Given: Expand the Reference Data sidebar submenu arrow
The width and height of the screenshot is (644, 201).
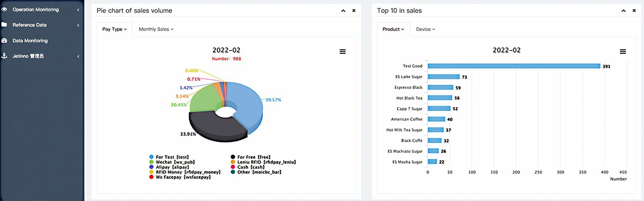Looking at the screenshot, I should point(78,25).
